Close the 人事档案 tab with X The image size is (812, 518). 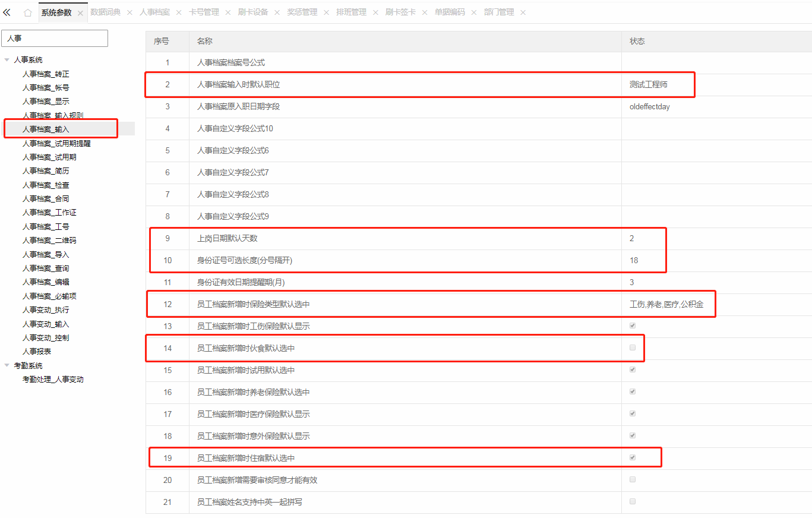coord(179,12)
